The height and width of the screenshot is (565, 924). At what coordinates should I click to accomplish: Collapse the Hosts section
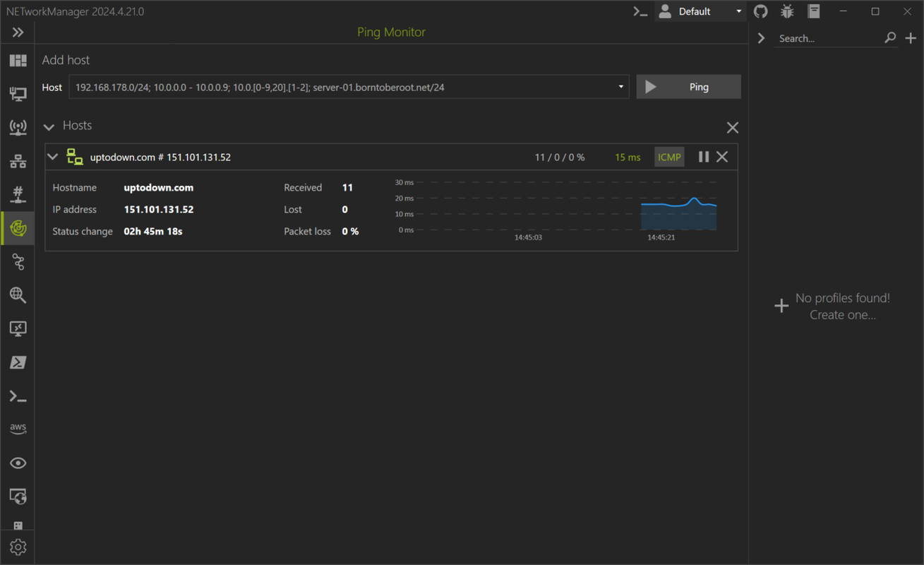[49, 127]
